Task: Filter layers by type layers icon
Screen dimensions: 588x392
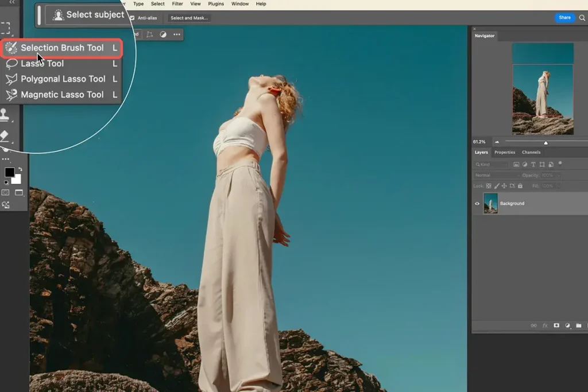Action: (x=533, y=164)
